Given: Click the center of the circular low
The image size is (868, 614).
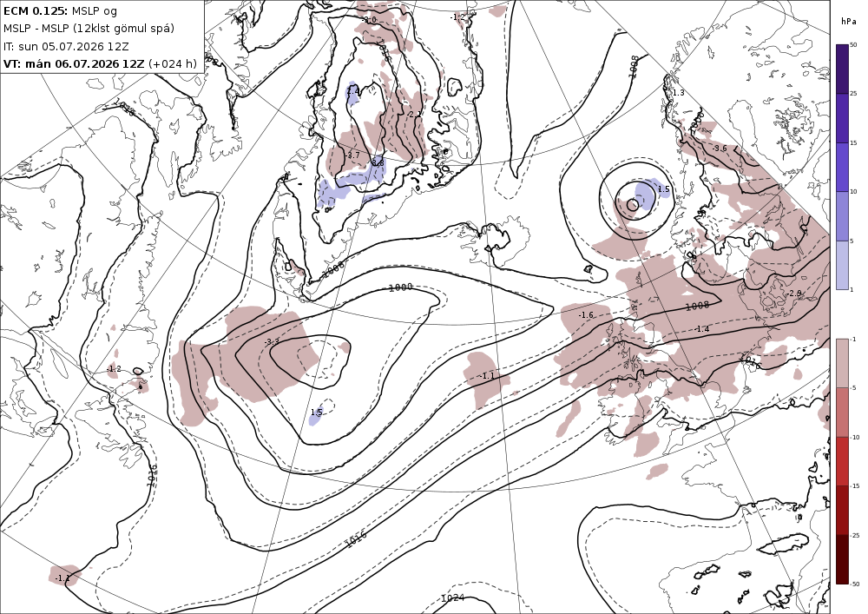Looking at the screenshot, I should point(633,205).
